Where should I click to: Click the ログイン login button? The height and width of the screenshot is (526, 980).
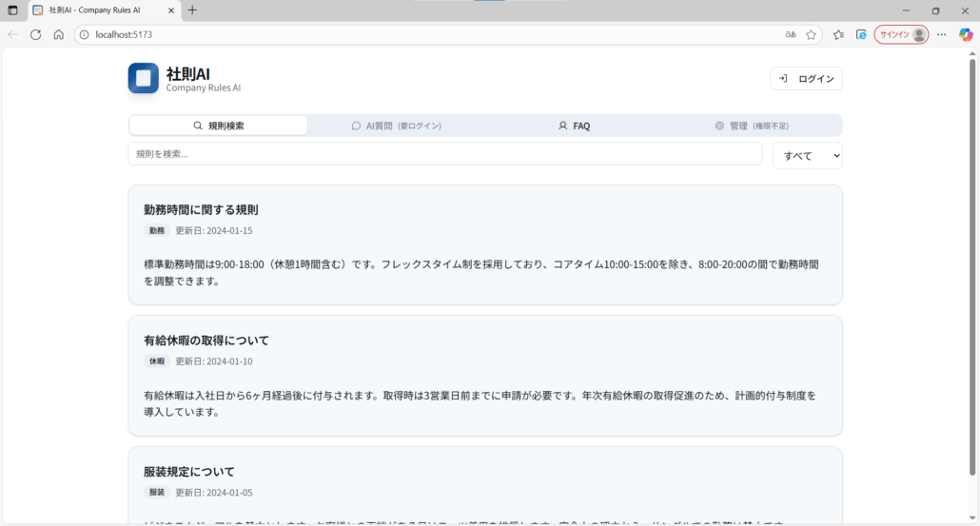coord(806,79)
